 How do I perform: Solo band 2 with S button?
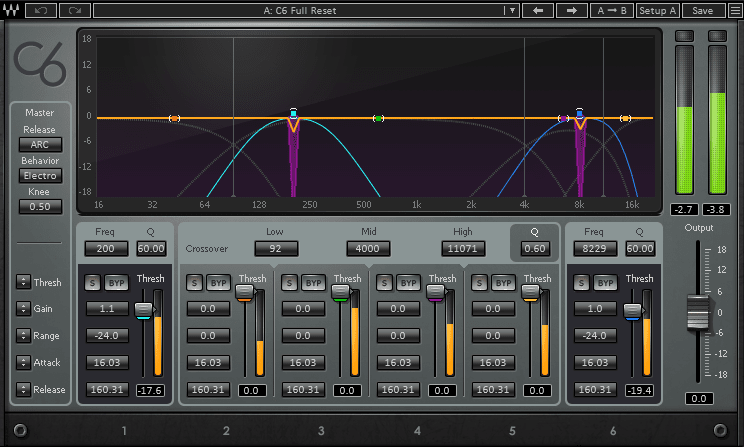194,283
